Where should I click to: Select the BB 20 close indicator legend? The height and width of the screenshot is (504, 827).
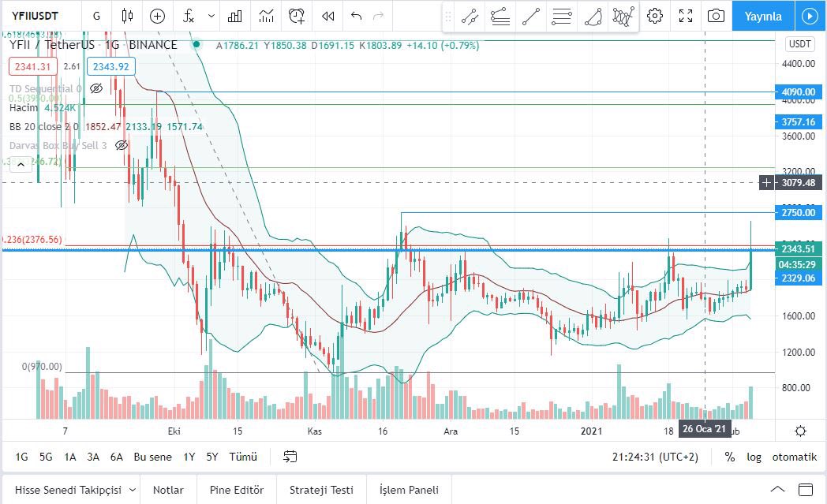point(44,126)
